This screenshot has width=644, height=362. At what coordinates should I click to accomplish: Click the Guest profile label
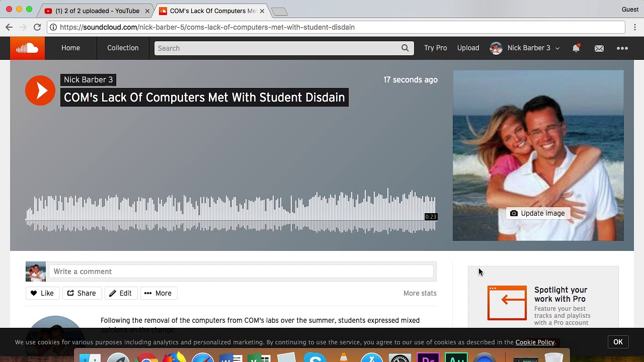[630, 10]
